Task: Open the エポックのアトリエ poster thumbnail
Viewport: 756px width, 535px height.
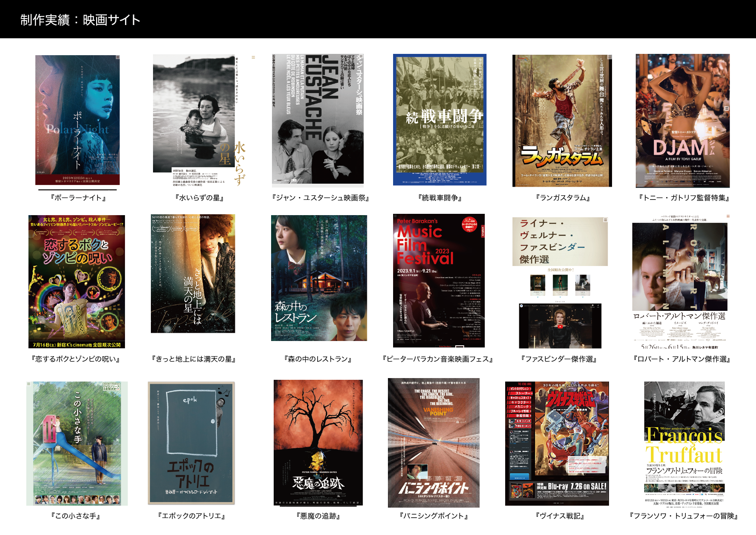Action: click(191, 442)
